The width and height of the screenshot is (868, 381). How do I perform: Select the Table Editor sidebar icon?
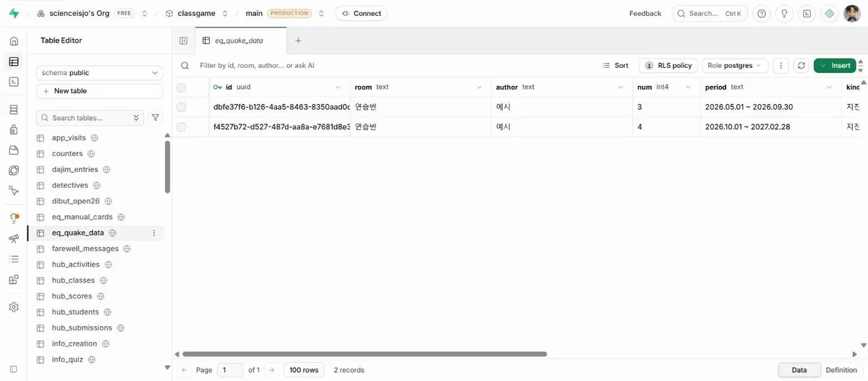[x=14, y=61]
